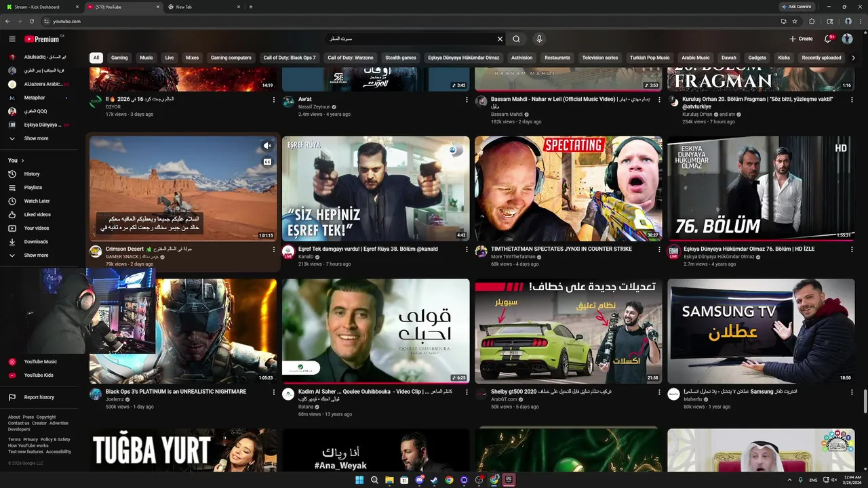Play the Eşref Rüya 38. Bölüm thumbnail

[376, 188]
